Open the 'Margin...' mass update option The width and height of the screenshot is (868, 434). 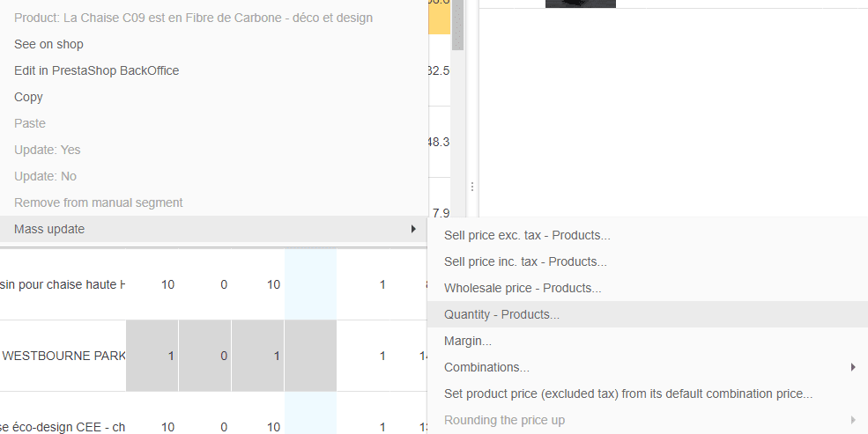468,341
